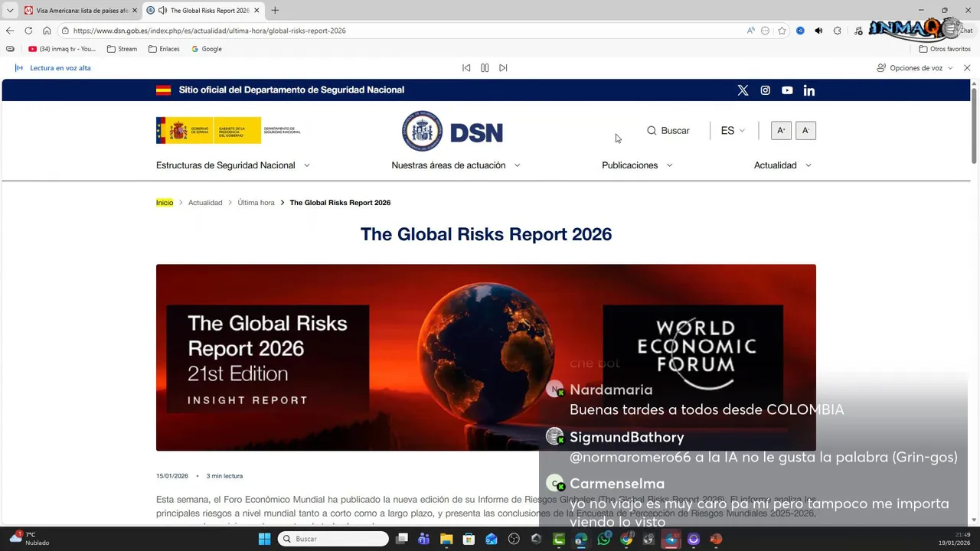
Task: Open PowerPoint from the taskbar
Action: 716,539
